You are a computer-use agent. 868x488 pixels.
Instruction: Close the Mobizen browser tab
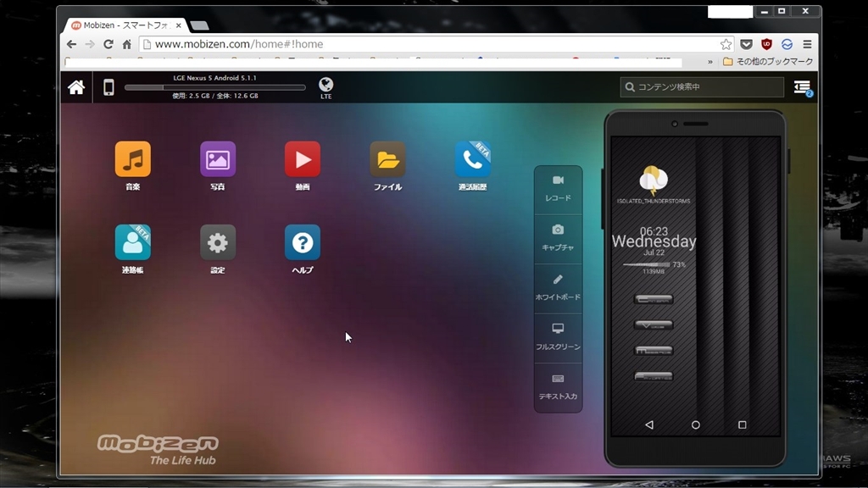point(178,25)
